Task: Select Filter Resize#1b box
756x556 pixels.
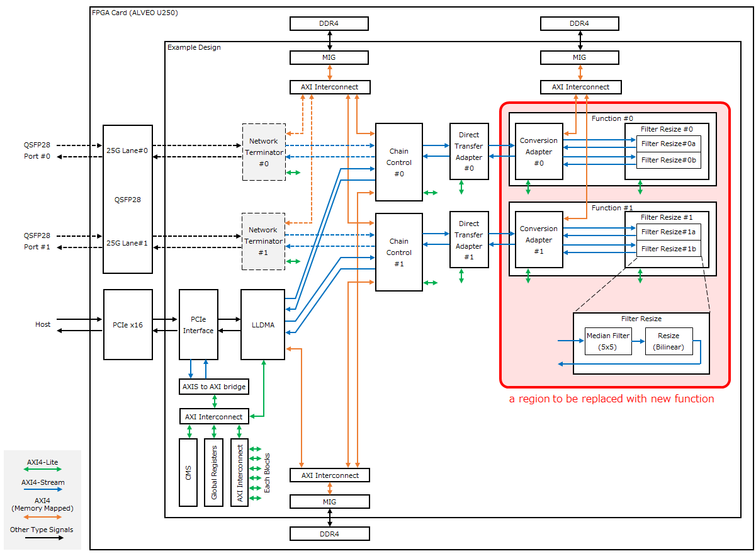Action: tap(669, 249)
